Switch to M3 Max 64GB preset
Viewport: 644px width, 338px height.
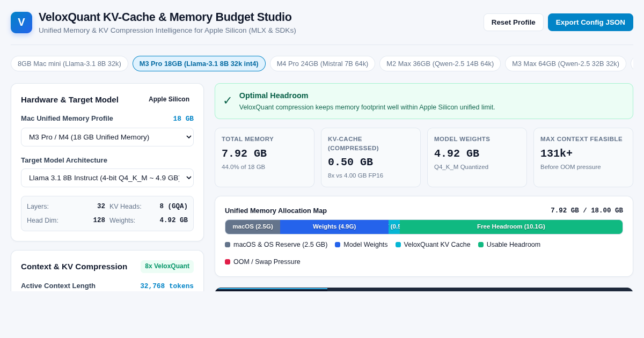click(566, 63)
